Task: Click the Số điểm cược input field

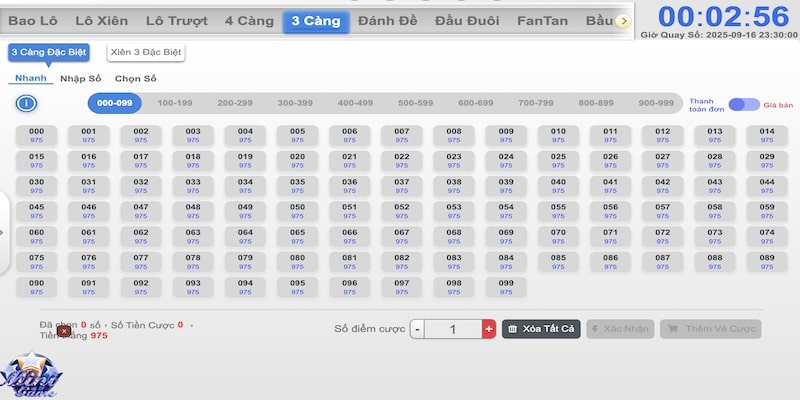Action: click(453, 329)
